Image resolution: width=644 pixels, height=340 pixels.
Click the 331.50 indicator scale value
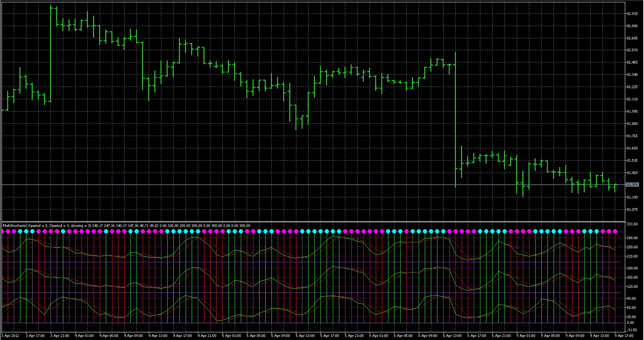pos(632,224)
